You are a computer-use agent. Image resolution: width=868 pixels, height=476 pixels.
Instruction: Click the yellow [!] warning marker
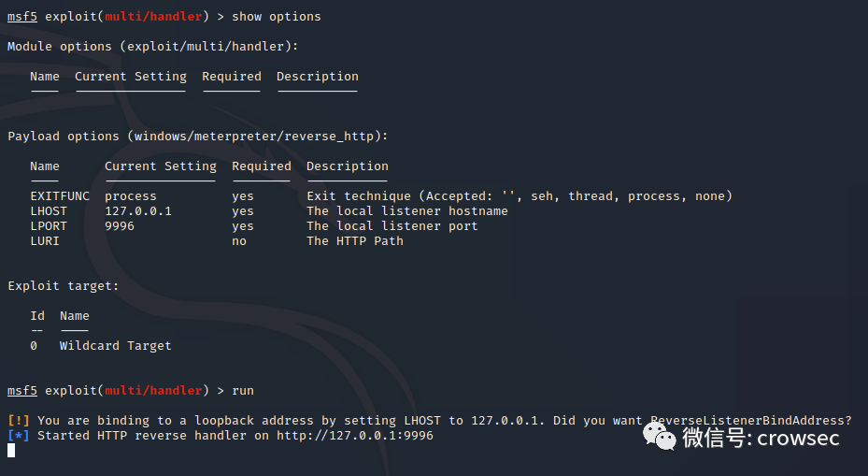[x=19, y=421]
